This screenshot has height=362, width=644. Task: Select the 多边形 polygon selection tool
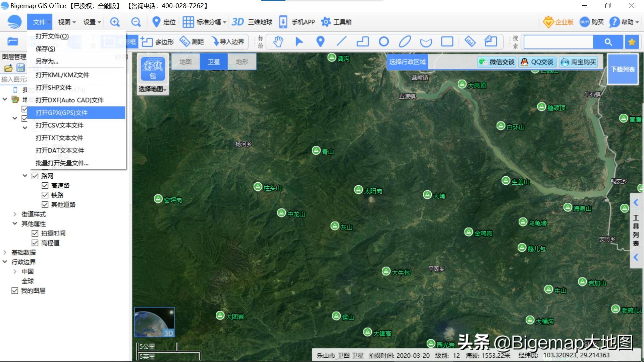157,42
